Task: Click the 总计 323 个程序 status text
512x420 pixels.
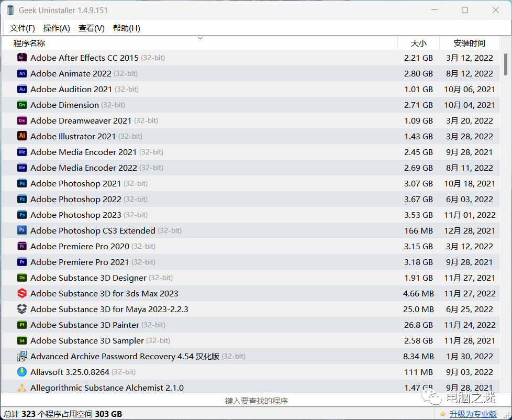Action: pyautogui.click(x=63, y=414)
